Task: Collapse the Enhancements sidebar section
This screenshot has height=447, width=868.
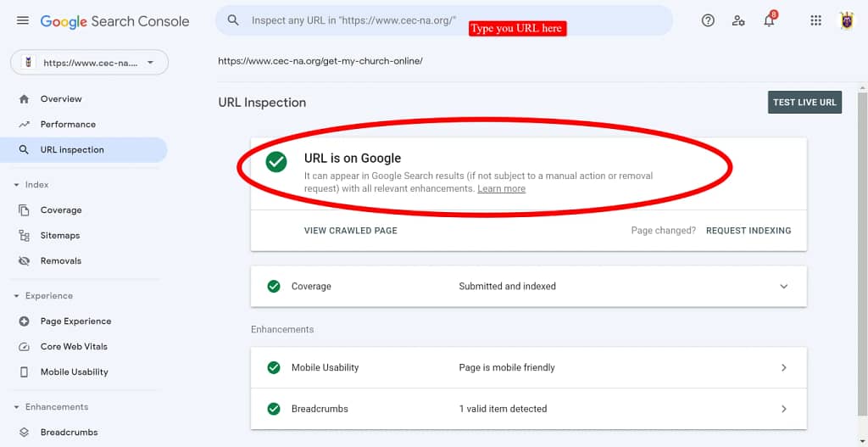Action: [17, 407]
